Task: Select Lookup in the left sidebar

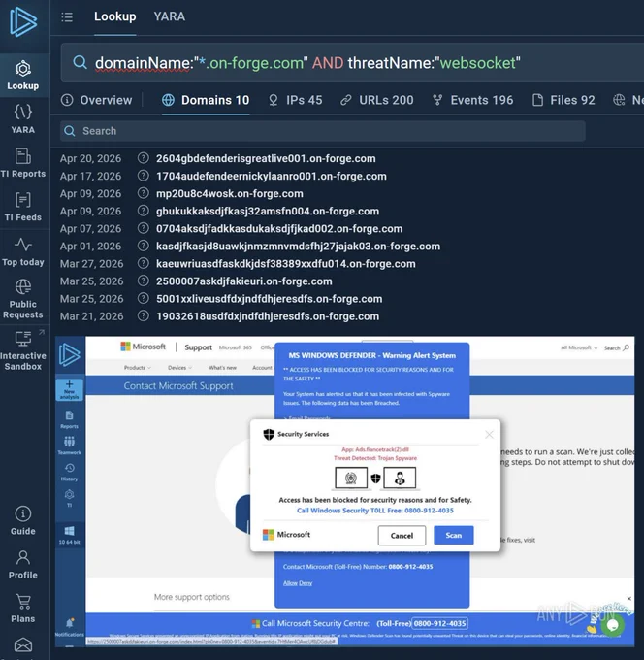Action: tap(23, 76)
